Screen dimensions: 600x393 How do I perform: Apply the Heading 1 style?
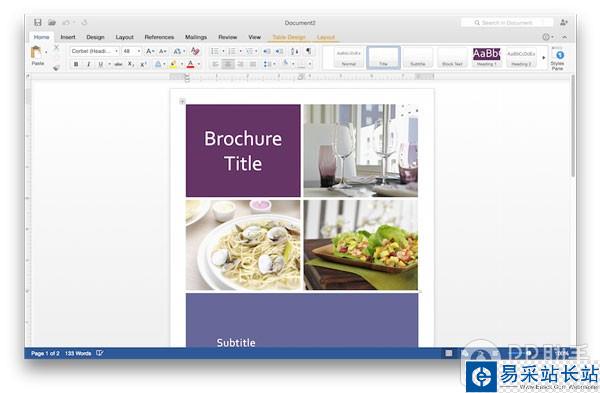pos(486,57)
